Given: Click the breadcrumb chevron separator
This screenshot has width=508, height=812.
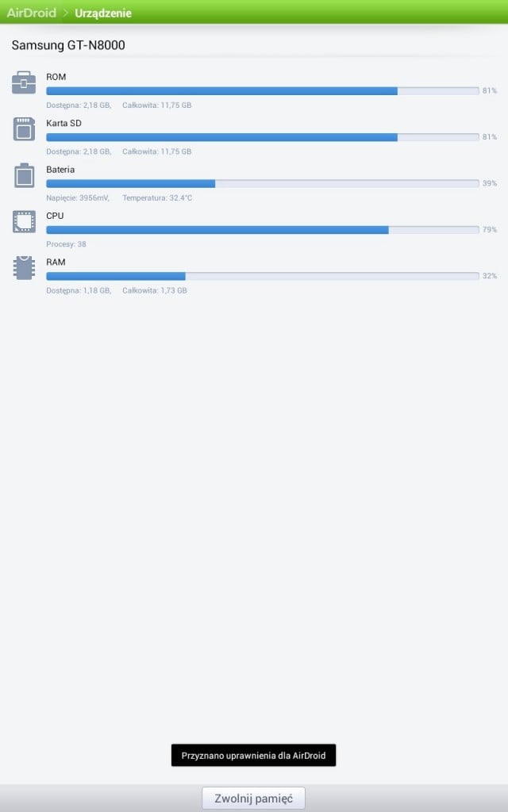Looking at the screenshot, I should click(x=66, y=13).
